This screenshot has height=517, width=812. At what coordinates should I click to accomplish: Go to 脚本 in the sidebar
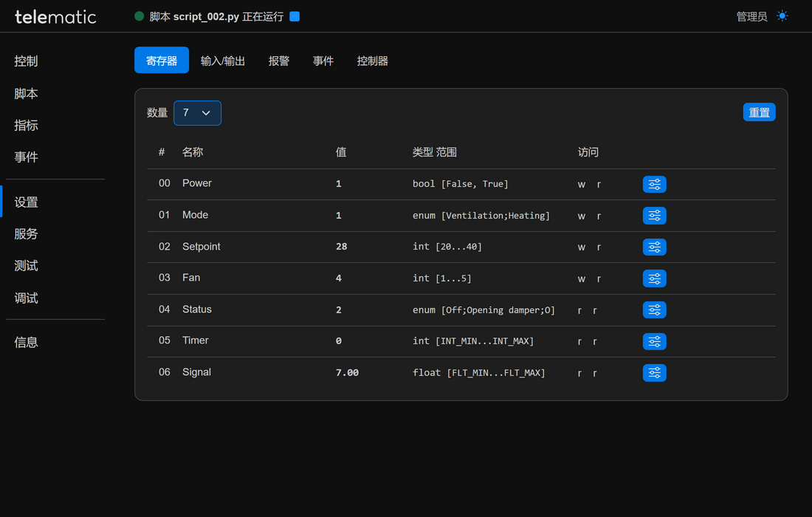(27, 94)
